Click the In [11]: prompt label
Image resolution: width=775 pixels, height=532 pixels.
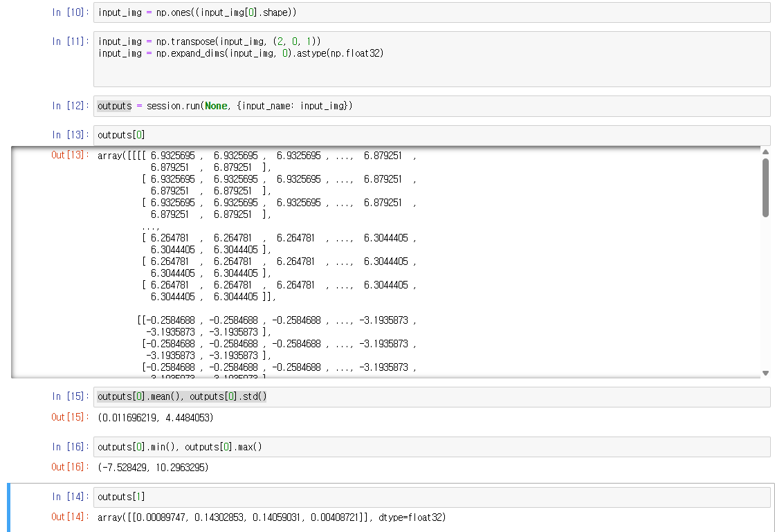coord(71,42)
